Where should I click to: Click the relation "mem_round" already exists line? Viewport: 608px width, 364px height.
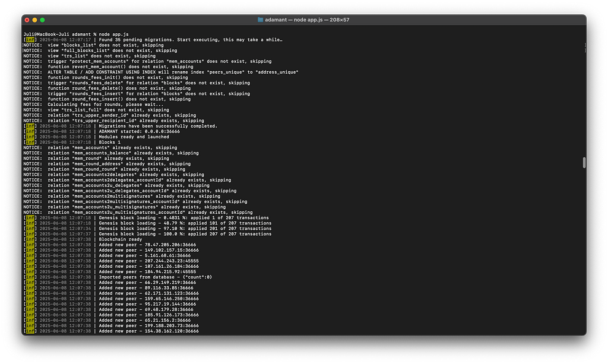pos(96,159)
